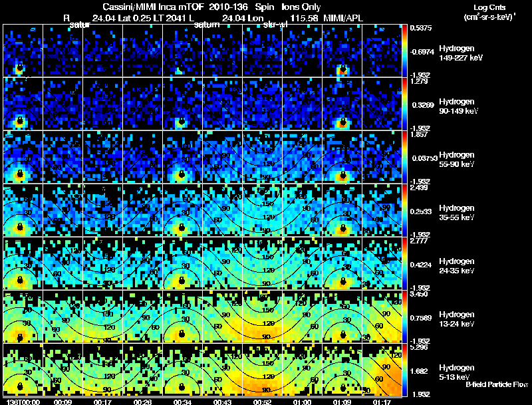This screenshot has height=405, width=532.
Task: Click Saturn marker in 90-149 keV panel at 00:34
Action: pyautogui.click(x=182, y=121)
